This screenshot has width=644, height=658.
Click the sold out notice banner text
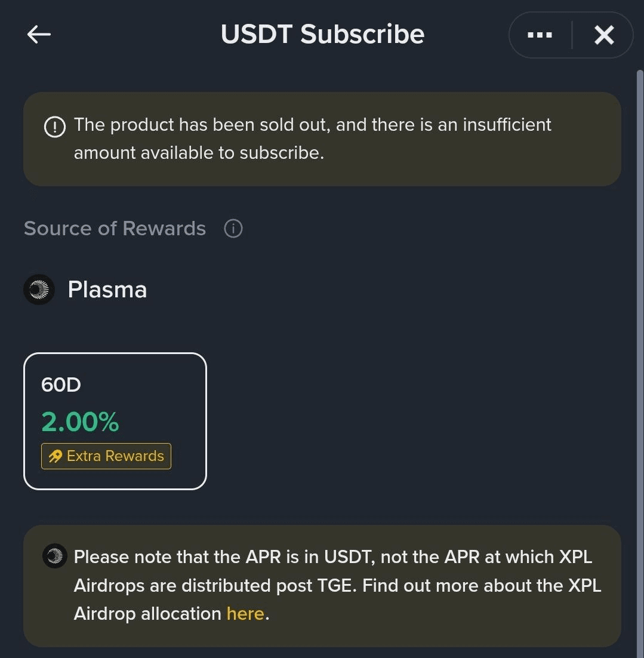[313, 139]
